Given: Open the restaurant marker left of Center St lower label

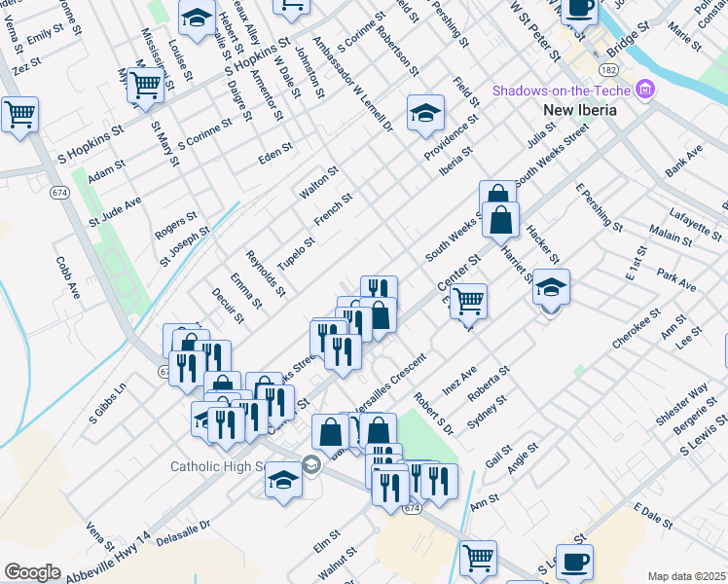Looking at the screenshot, I should coord(275,405).
